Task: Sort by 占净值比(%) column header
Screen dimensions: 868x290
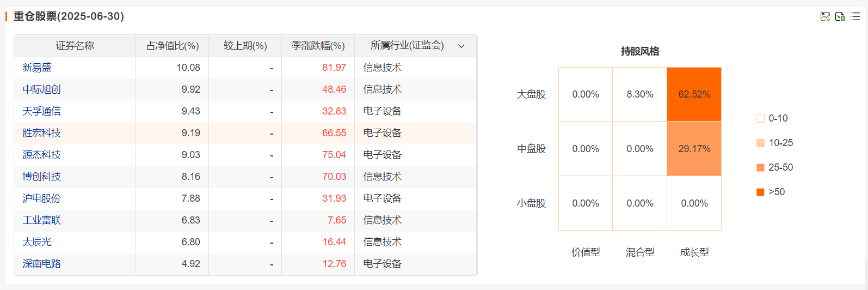Action: point(173,46)
